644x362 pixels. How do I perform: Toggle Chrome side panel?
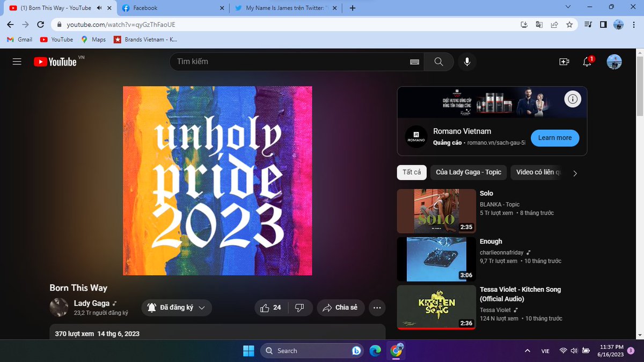coord(603,25)
